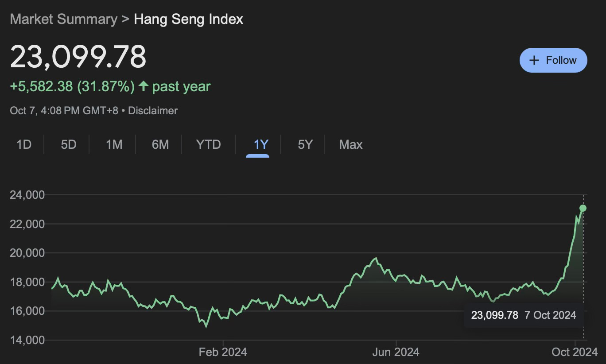This screenshot has height=364, width=606.
Task: Select the 1M time range tab
Action: pos(114,144)
